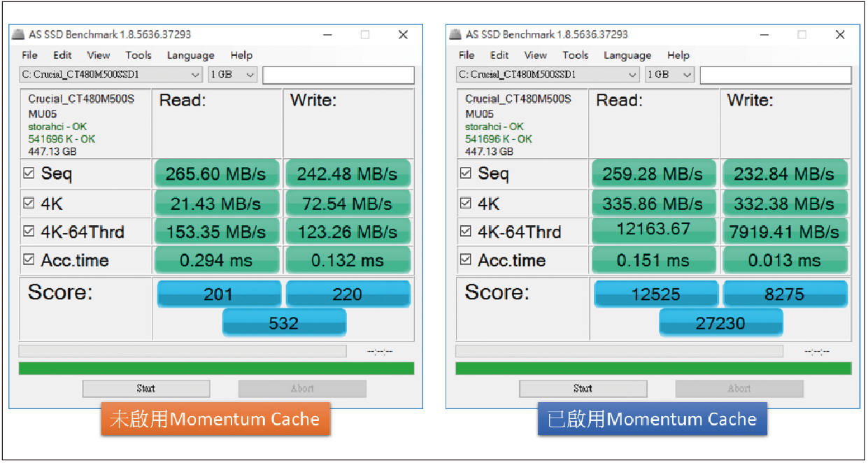The image size is (868, 463).
Task: Open the 1 GB size dropdown in the left window
Action: coord(233,74)
